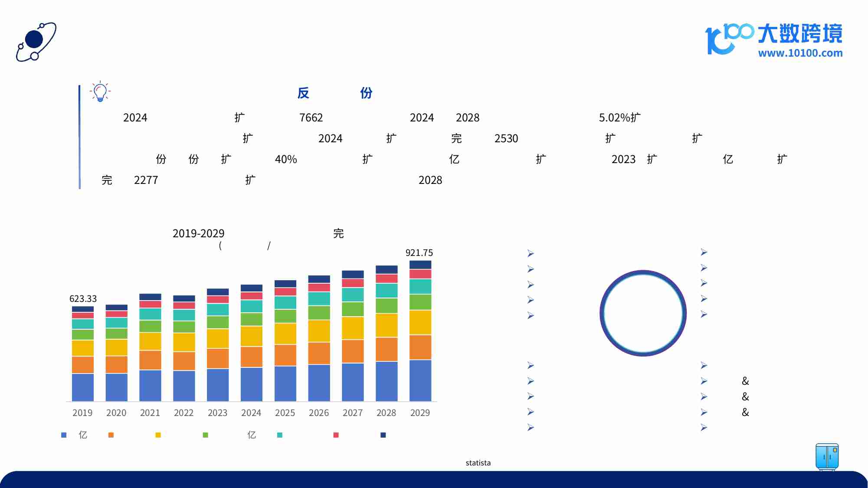The image size is (868, 488).
Task: Click the 2530 figure in the paragraph
Action: (x=506, y=139)
